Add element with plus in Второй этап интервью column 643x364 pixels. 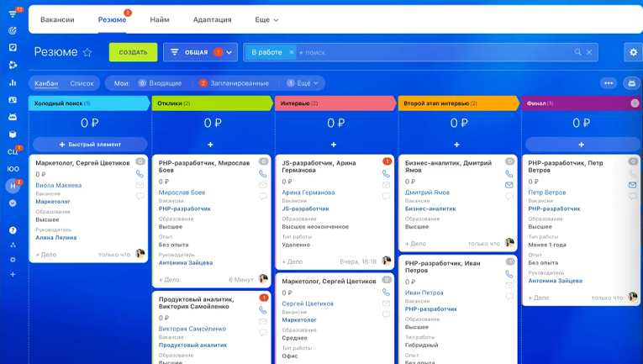(457, 145)
